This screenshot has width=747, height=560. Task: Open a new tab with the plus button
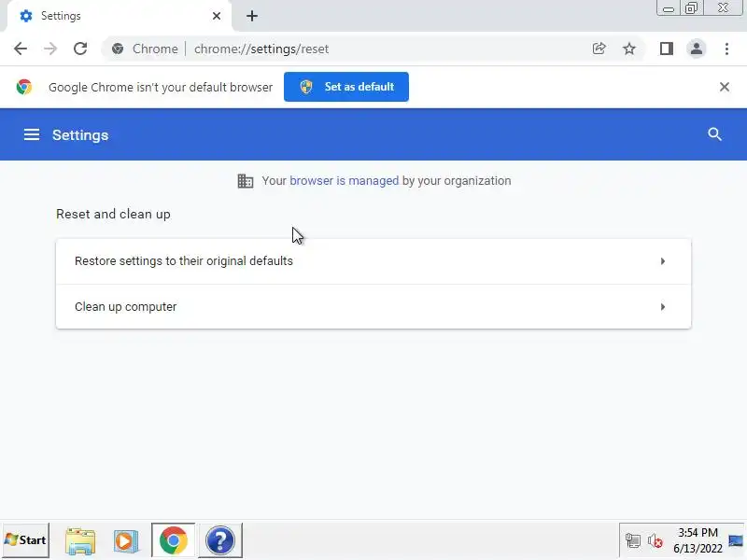click(252, 16)
